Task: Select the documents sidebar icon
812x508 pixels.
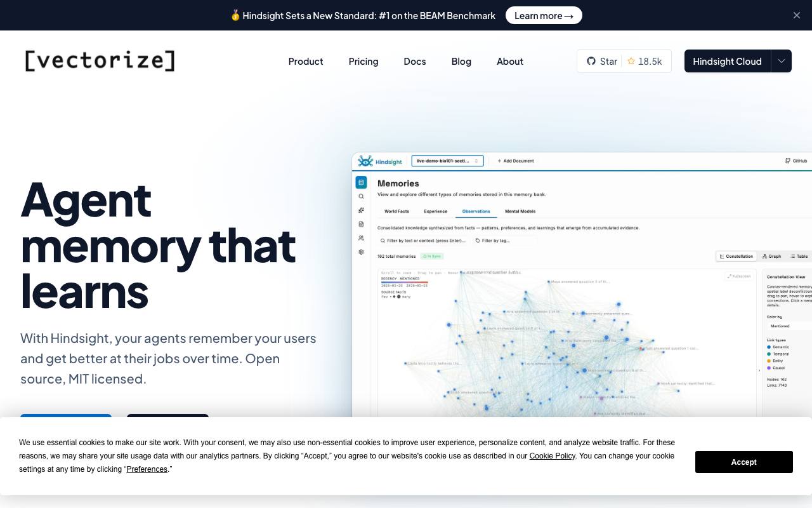Action: [361, 224]
